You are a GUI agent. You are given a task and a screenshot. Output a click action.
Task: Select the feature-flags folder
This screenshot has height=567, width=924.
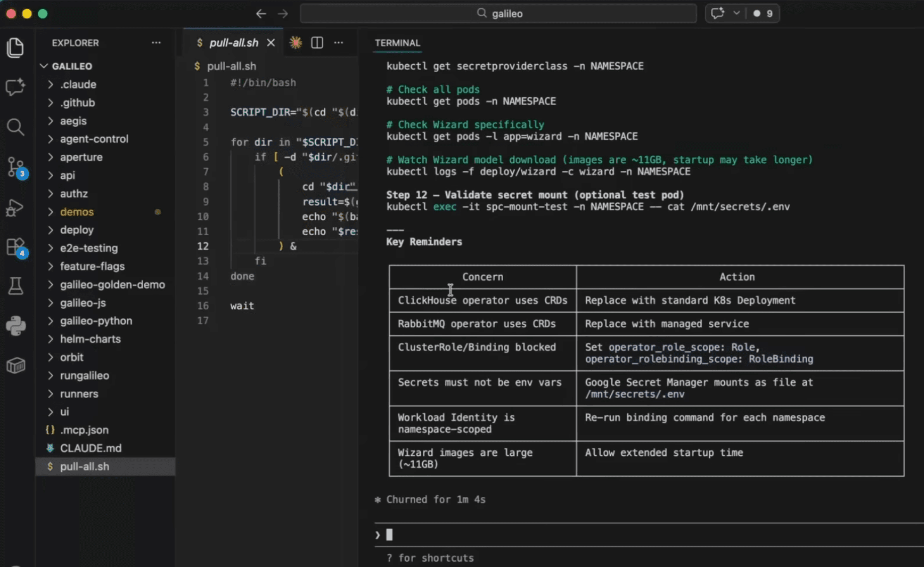pyautogui.click(x=105, y=266)
